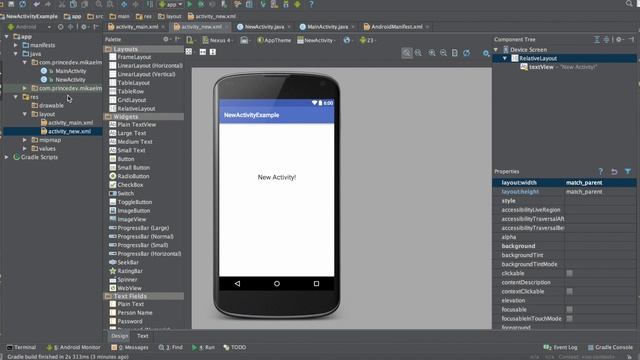Open the Messages tool window
Screen dimensions: 640x360
pos(130,347)
